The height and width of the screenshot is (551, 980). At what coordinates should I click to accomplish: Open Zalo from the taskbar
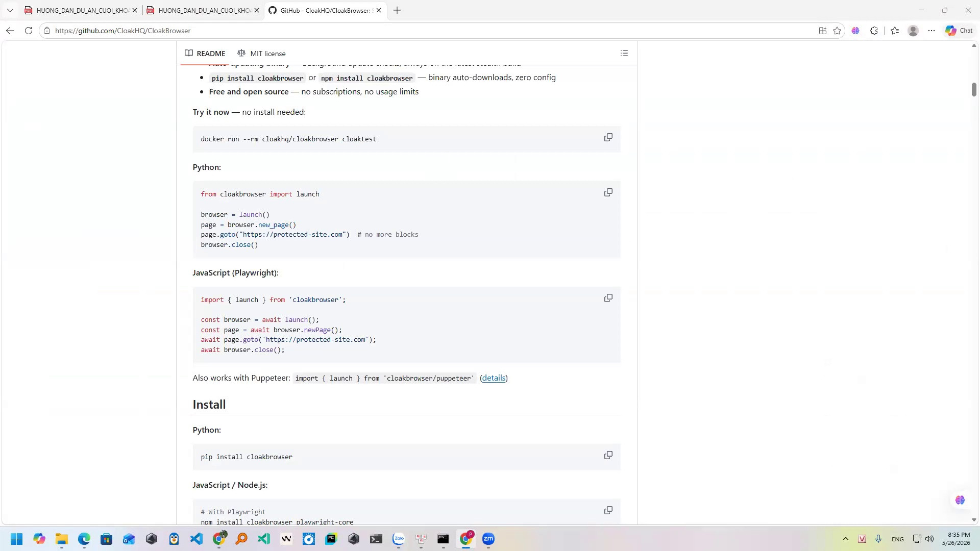[399, 539]
